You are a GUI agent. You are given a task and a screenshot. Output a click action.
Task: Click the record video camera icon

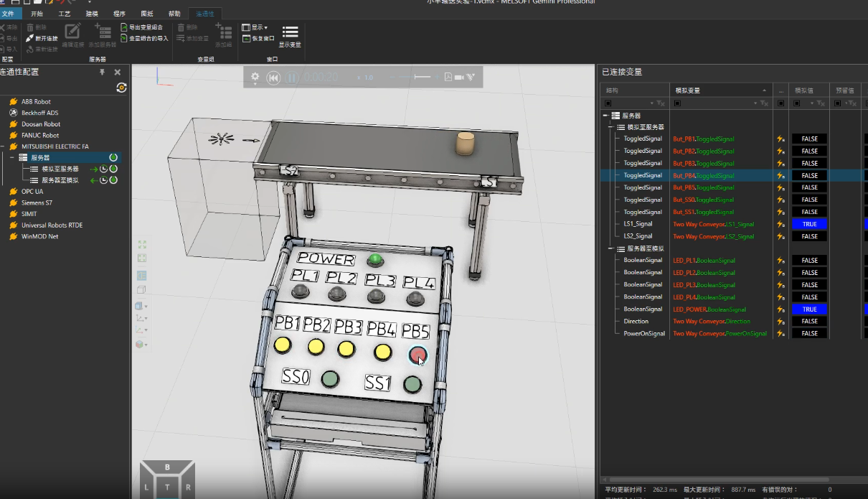[459, 78]
